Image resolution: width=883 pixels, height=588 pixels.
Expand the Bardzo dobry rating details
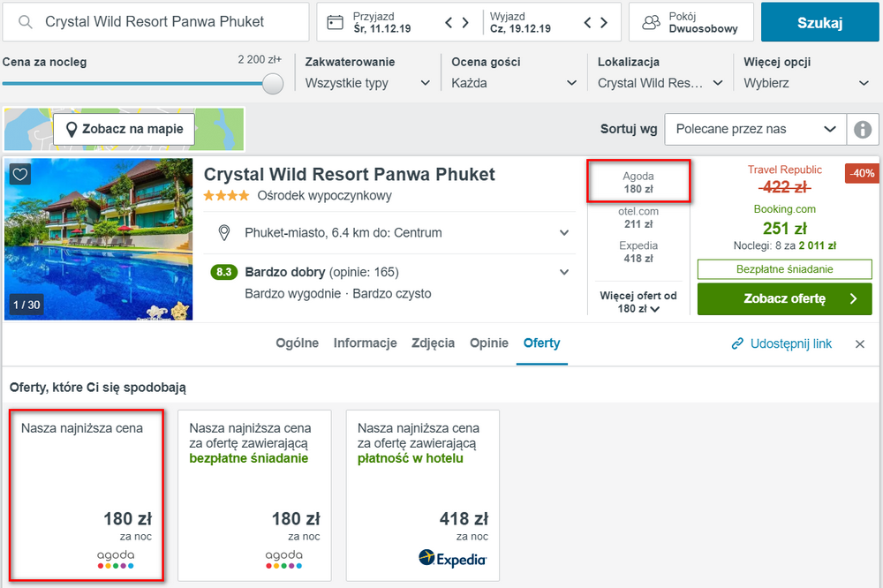click(564, 272)
